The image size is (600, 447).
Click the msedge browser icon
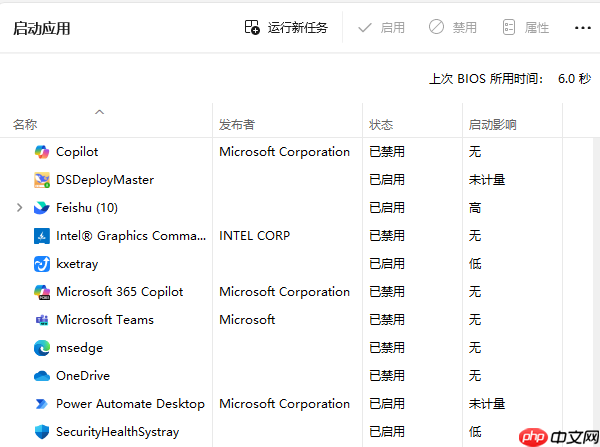(42, 348)
